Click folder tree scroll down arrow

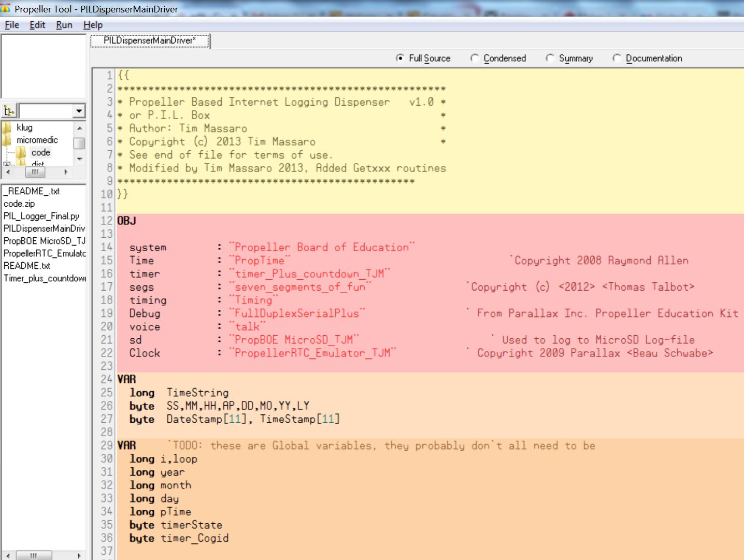(79, 159)
